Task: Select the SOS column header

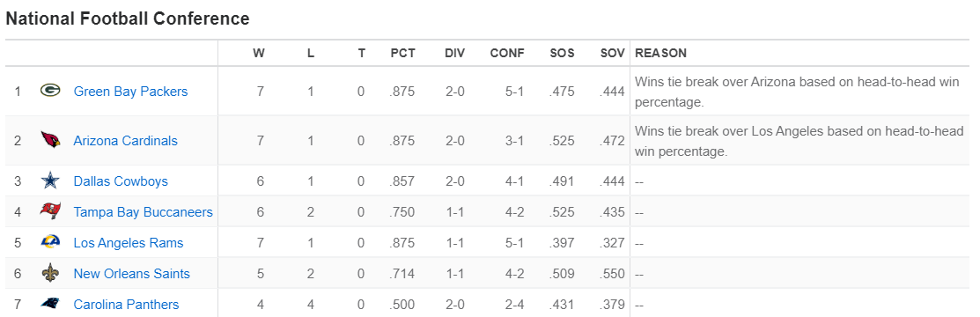Action: (x=562, y=53)
